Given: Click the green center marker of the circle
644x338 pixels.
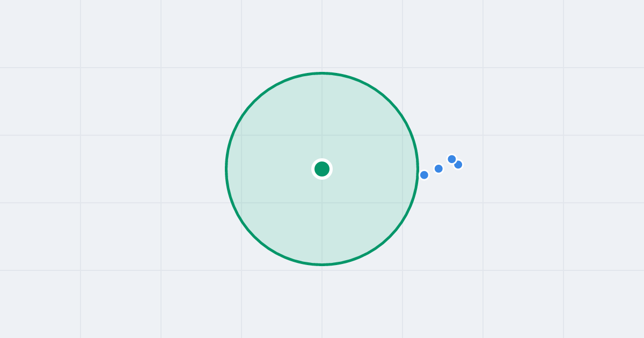Looking at the screenshot, I should (x=322, y=169).
